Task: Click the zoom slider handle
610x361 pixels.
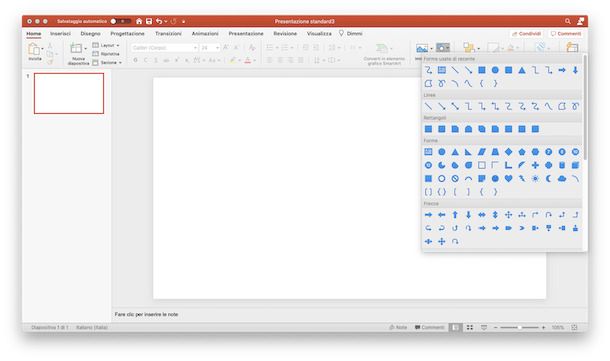Action: pos(519,328)
